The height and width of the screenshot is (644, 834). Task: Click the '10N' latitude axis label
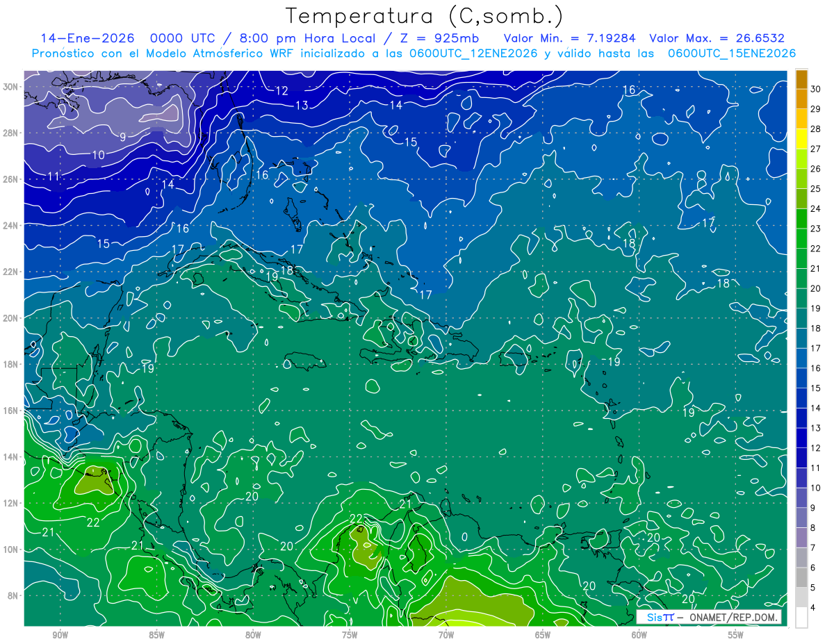(11, 550)
